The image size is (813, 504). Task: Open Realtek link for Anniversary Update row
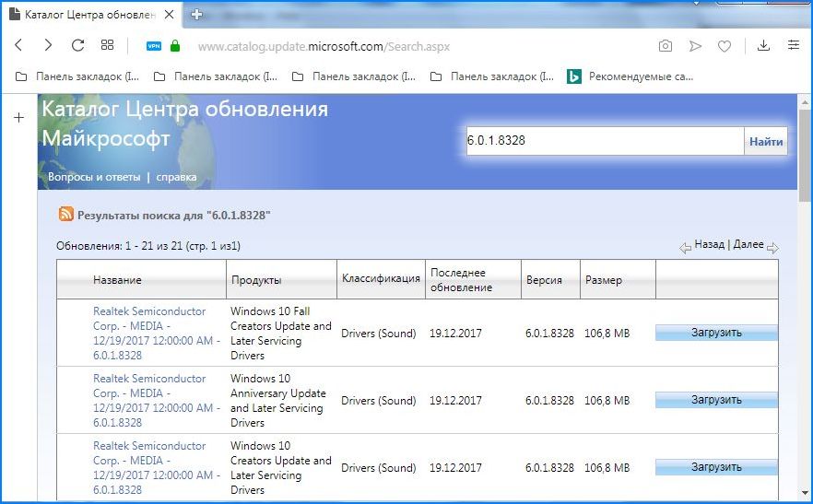(156, 400)
